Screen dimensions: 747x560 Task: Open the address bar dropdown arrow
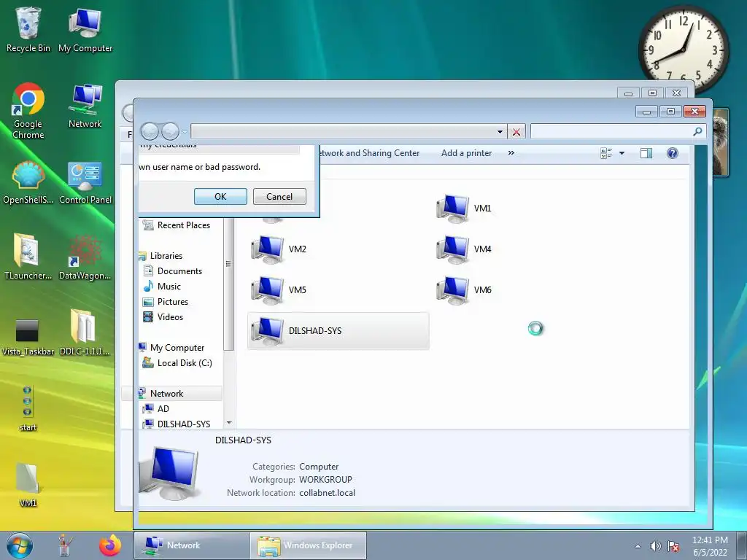point(500,132)
